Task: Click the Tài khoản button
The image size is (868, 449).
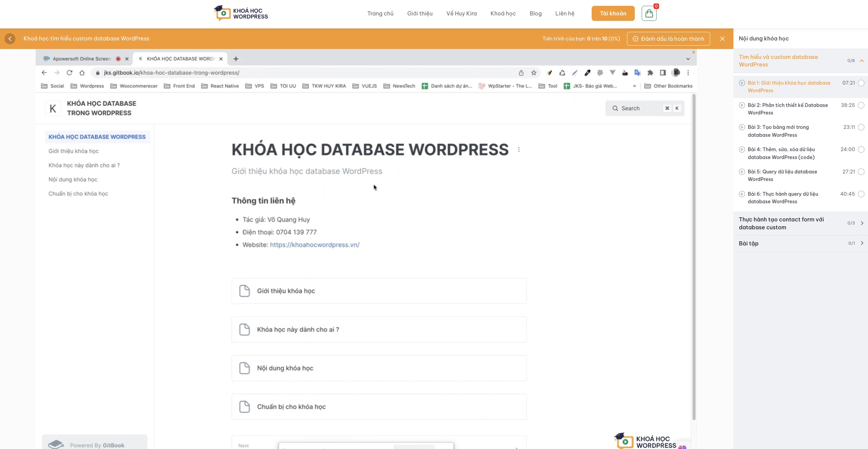Action: click(x=613, y=13)
